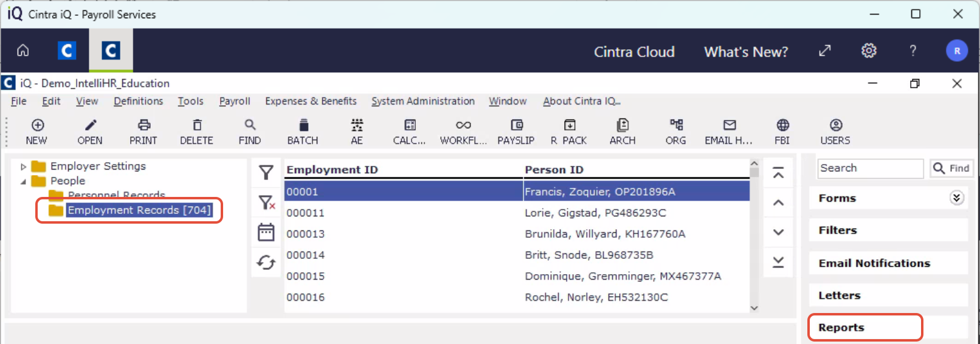Expand the Forms panel chevron
The width and height of the screenshot is (980, 344).
point(956,198)
